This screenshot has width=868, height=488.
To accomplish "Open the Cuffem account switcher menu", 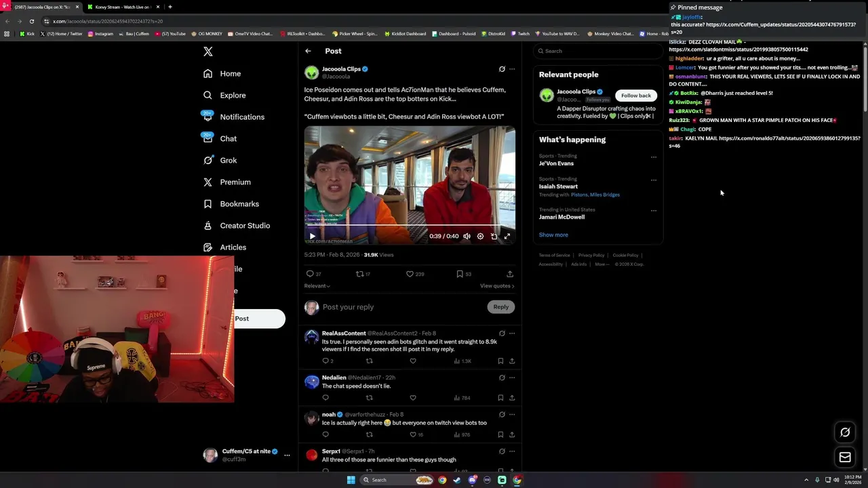I will [x=248, y=455].
